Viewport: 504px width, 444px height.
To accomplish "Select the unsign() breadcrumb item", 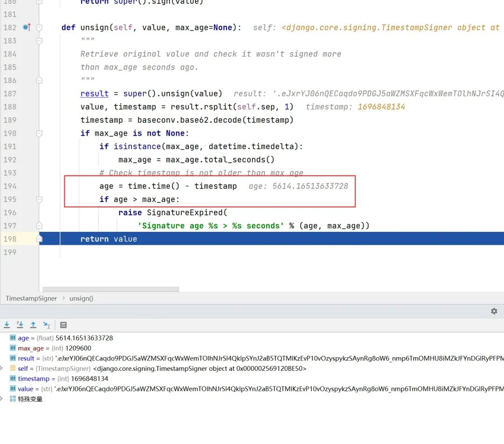I will pos(81,298).
